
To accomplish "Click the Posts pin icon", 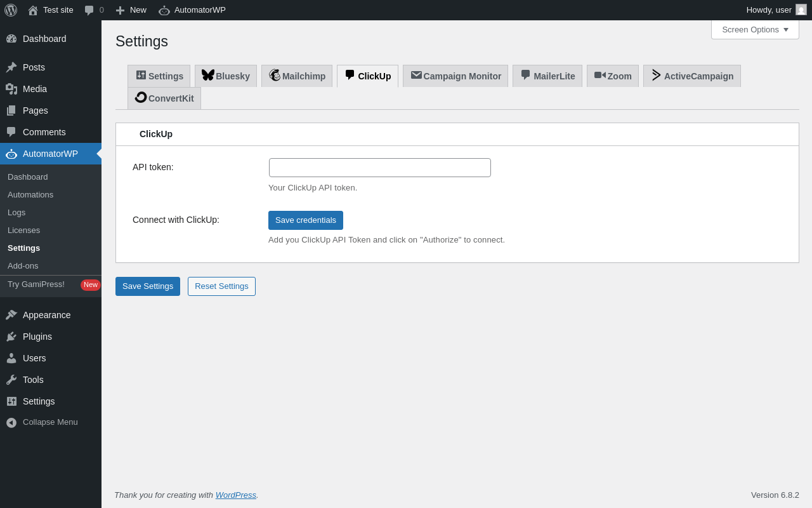I will (11, 67).
